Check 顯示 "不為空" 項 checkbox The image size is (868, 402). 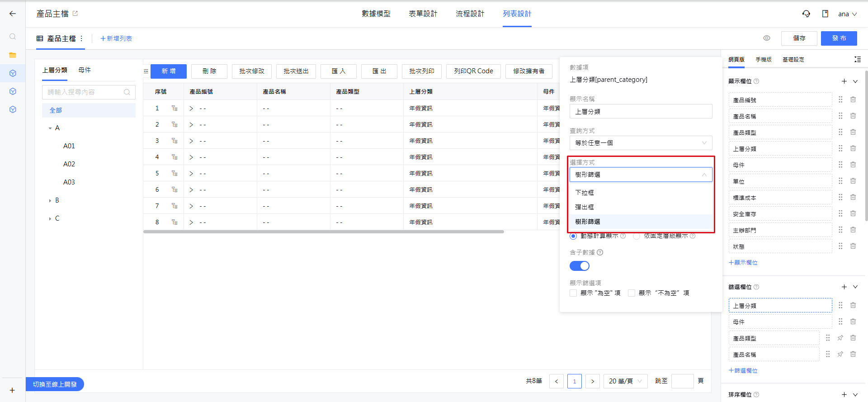tap(632, 293)
